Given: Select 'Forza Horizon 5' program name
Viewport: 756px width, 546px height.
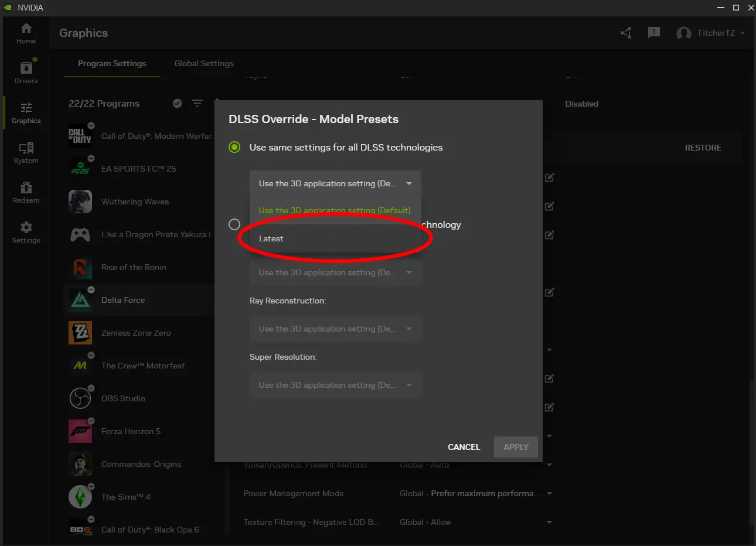Looking at the screenshot, I should pyautogui.click(x=131, y=431).
